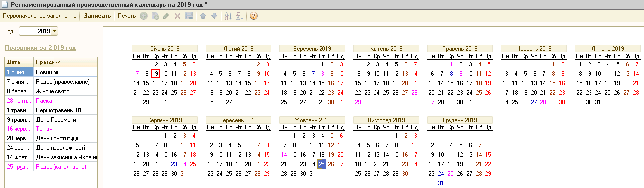Select day 31 in Липень

[x=598, y=102]
